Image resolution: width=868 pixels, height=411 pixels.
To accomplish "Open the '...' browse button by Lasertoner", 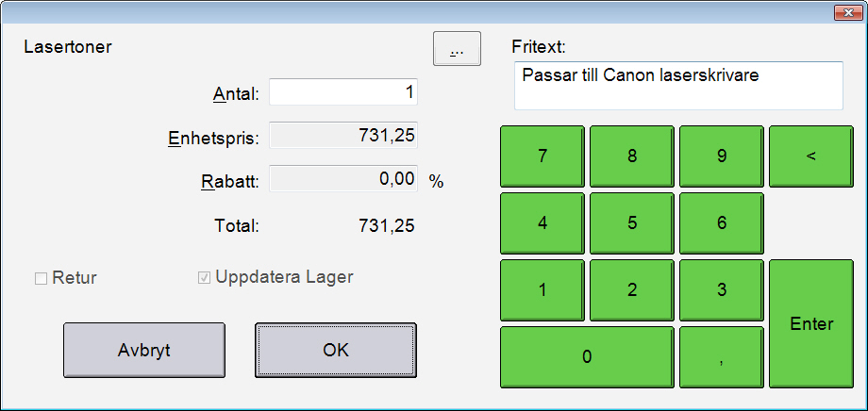I will tap(457, 49).
